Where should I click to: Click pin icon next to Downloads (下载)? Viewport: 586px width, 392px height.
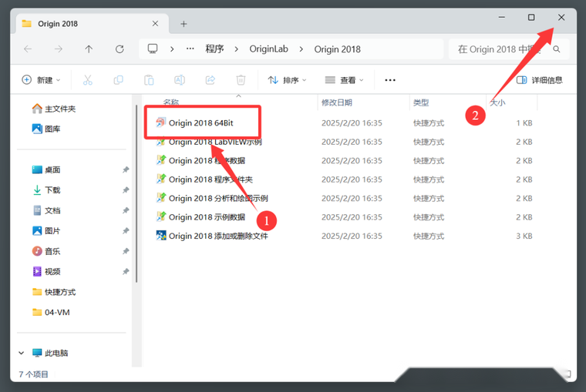[x=126, y=190]
